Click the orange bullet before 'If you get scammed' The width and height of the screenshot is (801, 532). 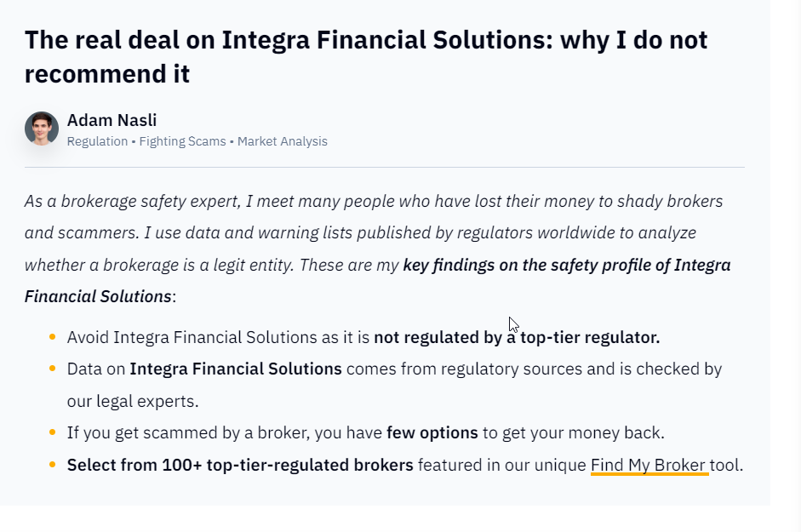pos(52,432)
